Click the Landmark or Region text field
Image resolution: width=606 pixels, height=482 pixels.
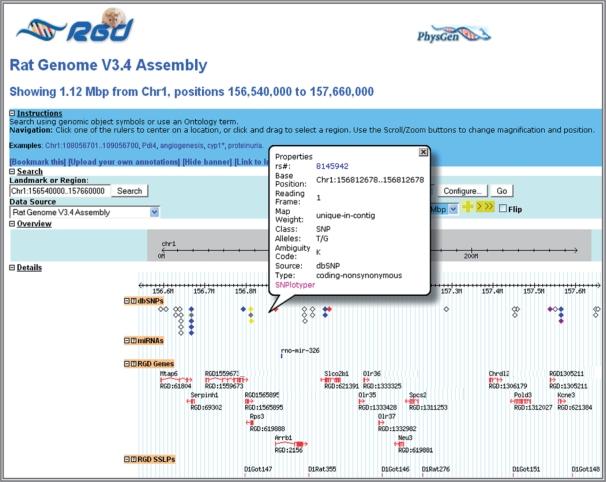[58, 190]
